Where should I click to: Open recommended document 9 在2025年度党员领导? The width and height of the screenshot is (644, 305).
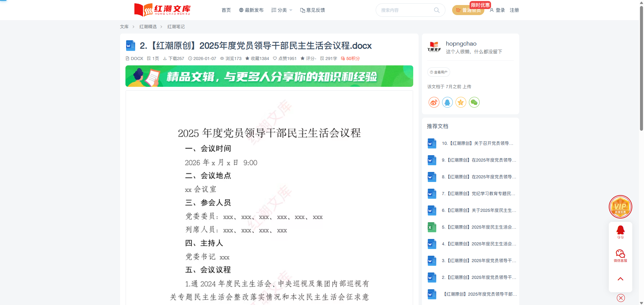(x=479, y=160)
